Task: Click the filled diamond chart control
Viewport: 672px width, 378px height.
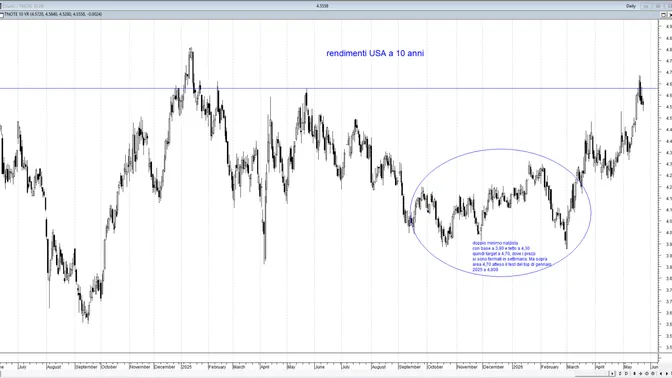Action: pos(641,374)
